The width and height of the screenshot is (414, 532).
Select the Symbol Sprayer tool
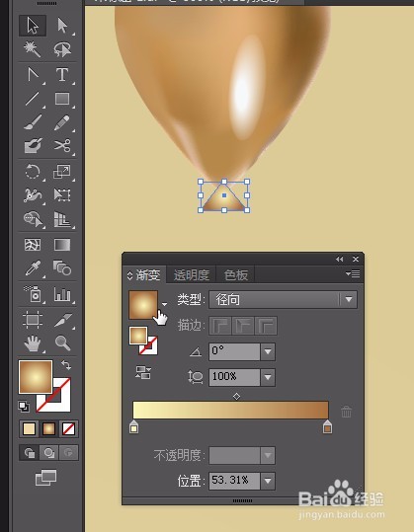click(x=33, y=294)
